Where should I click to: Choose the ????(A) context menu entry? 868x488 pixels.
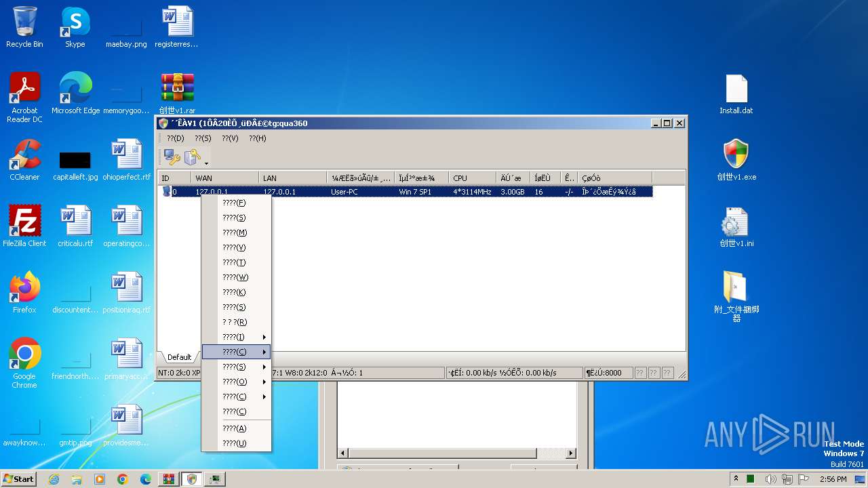point(236,428)
